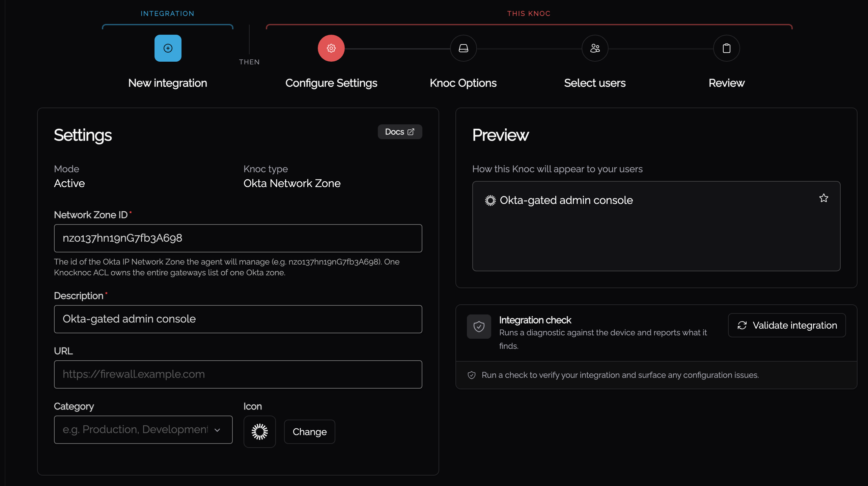868x486 pixels.
Task: Focus the Network Zone ID field
Action: tap(238, 238)
